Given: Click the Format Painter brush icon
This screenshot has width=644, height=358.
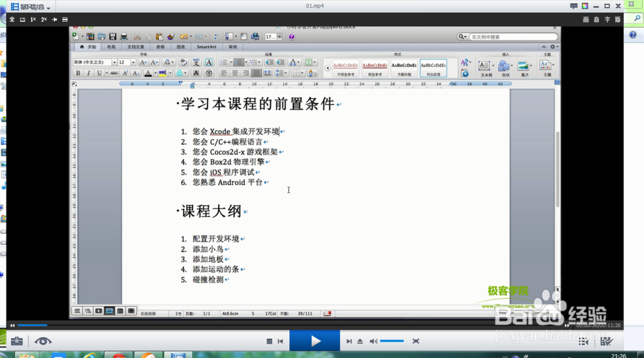Looking at the screenshot, I should click(x=171, y=37).
